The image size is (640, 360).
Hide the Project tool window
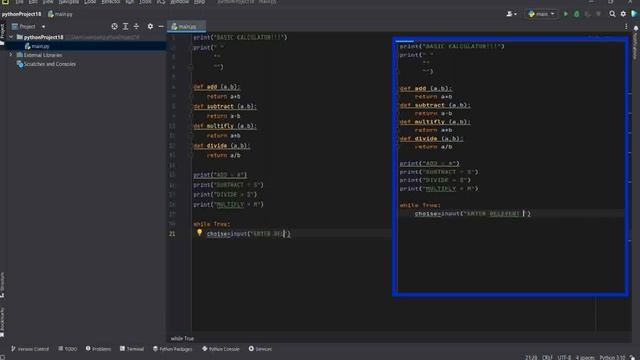pyautogui.click(x=161, y=27)
